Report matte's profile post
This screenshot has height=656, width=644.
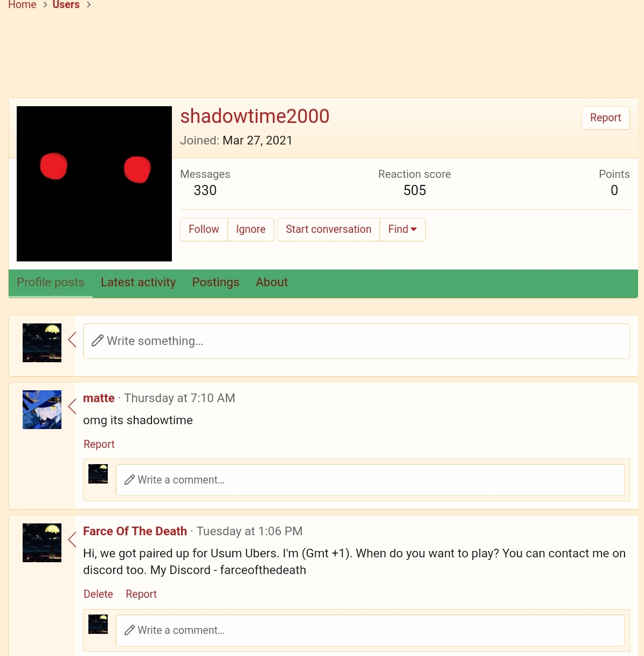[x=99, y=444]
